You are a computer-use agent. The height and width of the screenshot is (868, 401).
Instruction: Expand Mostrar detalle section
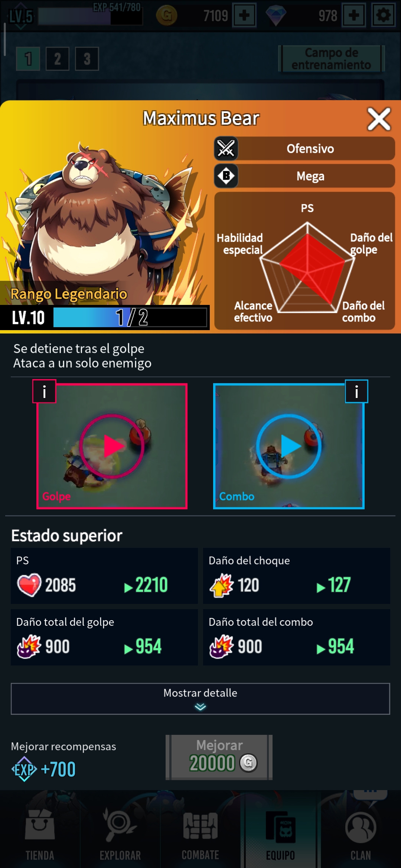[x=200, y=699]
